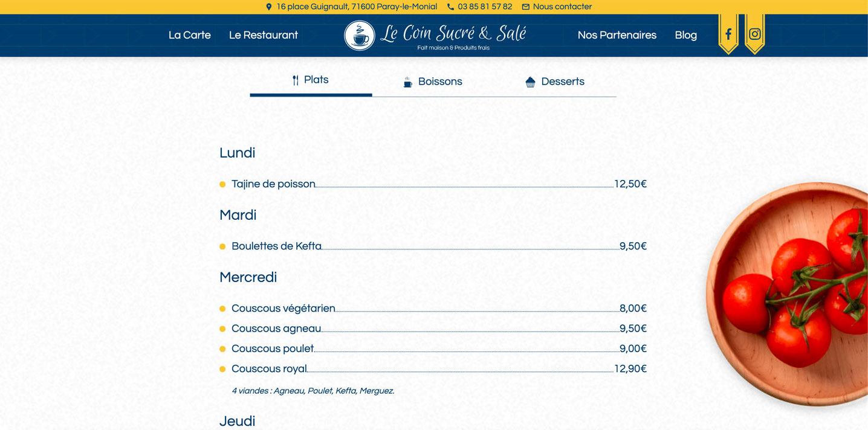Select the Plats tab

pos(316,80)
